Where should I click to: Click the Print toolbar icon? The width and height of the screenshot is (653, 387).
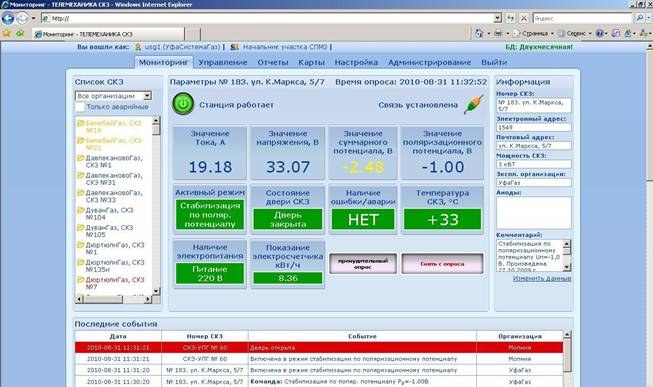(x=498, y=33)
